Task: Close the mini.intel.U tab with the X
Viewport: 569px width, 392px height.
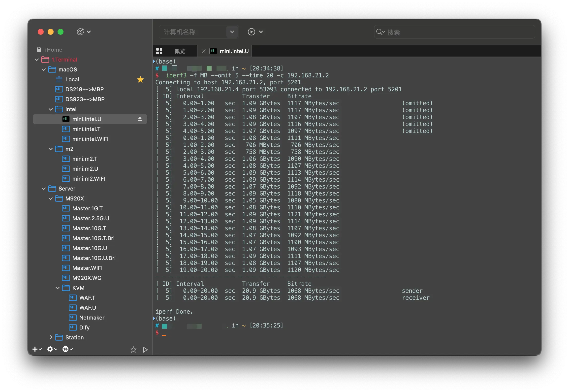Action: (x=203, y=51)
